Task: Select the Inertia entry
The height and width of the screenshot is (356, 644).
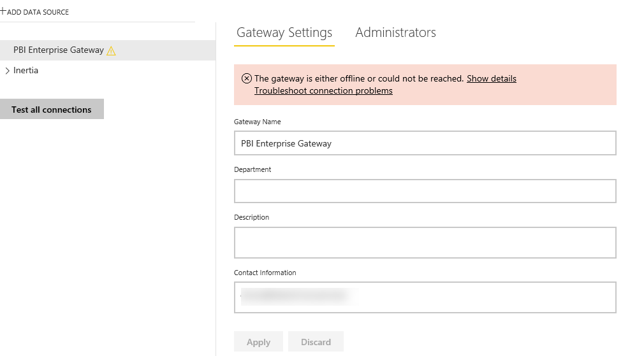Action: [26, 70]
